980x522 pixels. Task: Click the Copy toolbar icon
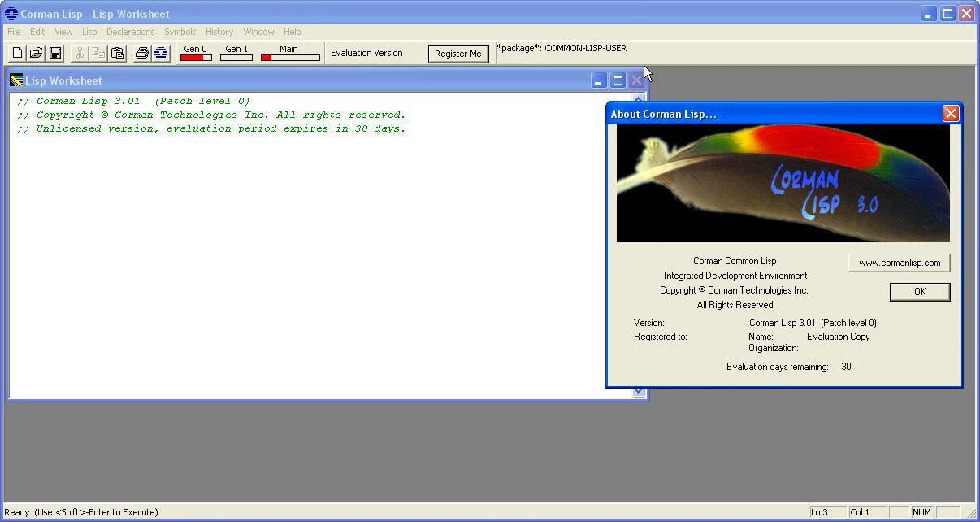pyautogui.click(x=98, y=53)
